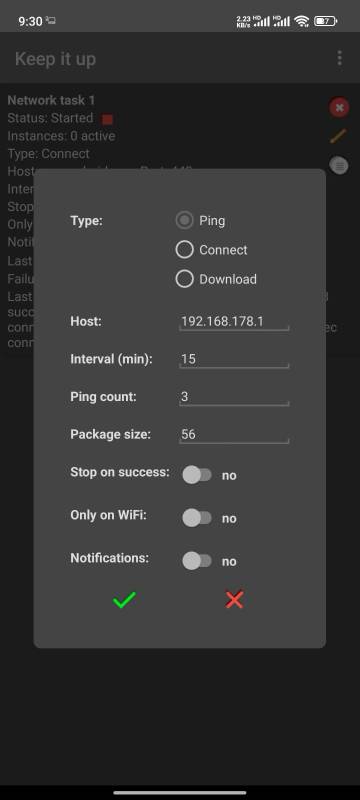Stop the task via red square icon

pyautogui.click(x=108, y=119)
